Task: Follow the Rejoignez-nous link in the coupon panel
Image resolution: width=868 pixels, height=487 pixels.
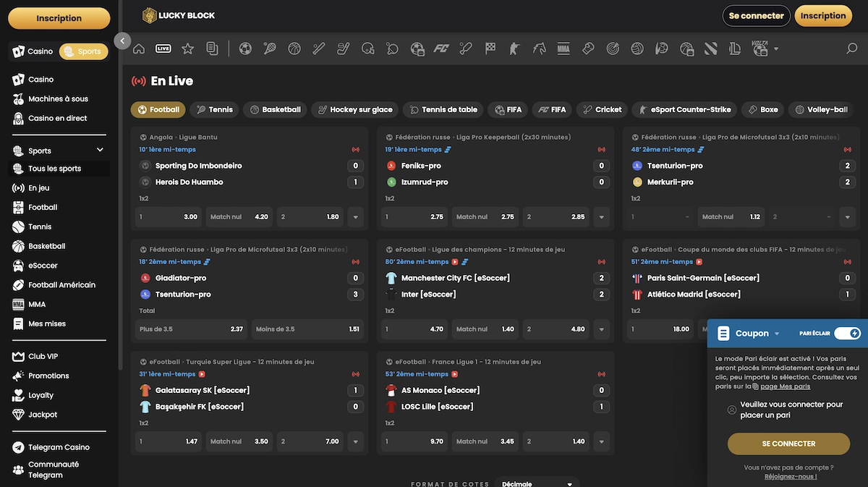Action: point(791,476)
